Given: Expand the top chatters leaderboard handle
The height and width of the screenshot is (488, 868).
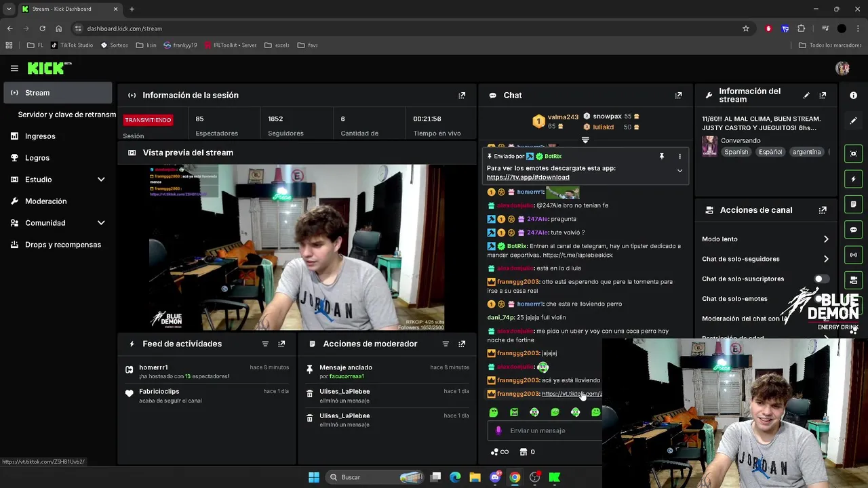Looking at the screenshot, I should pos(585,140).
